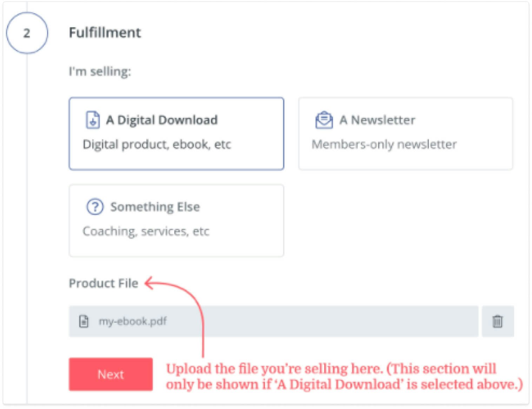Click the Fulfillment section heading
Screen dimensions: 532x409
(x=105, y=33)
